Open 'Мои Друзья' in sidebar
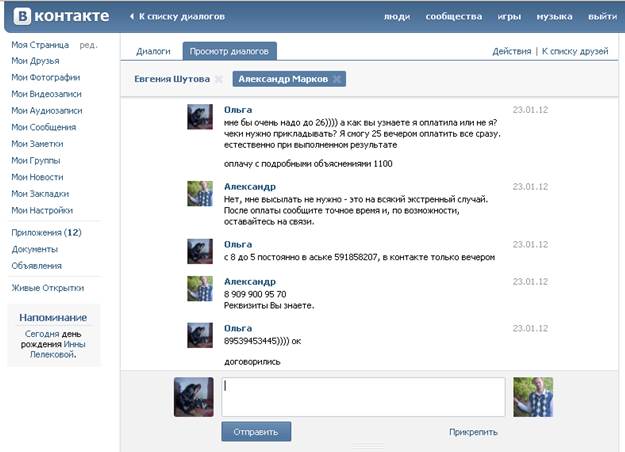The height and width of the screenshot is (452, 625). coord(35,61)
